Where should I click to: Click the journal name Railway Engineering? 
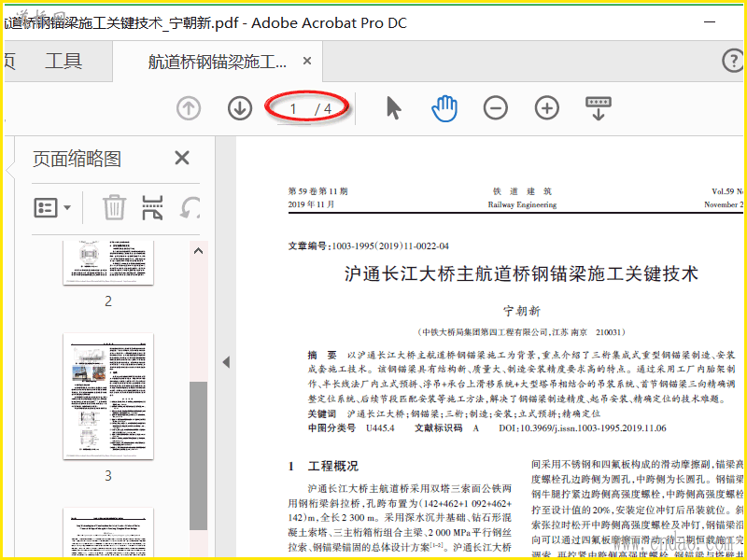(x=522, y=204)
